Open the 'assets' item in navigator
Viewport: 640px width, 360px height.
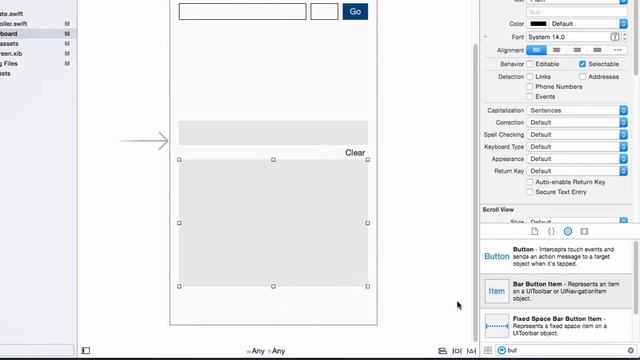point(9,43)
